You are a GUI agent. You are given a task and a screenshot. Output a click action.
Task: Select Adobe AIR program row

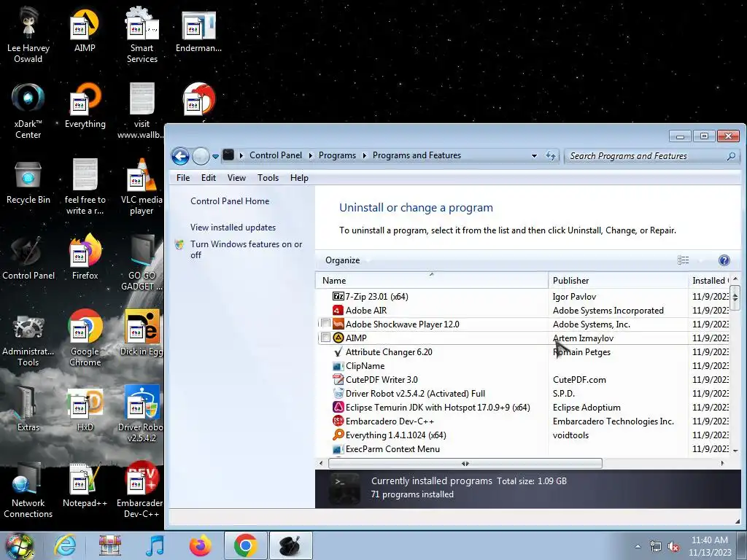pyautogui.click(x=522, y=310)
